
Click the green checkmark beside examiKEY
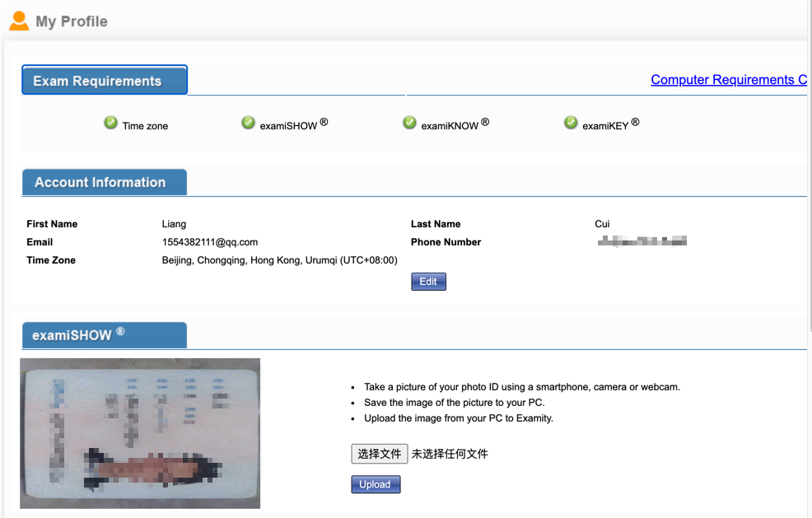pyautogui.click(x=571, y=123)
